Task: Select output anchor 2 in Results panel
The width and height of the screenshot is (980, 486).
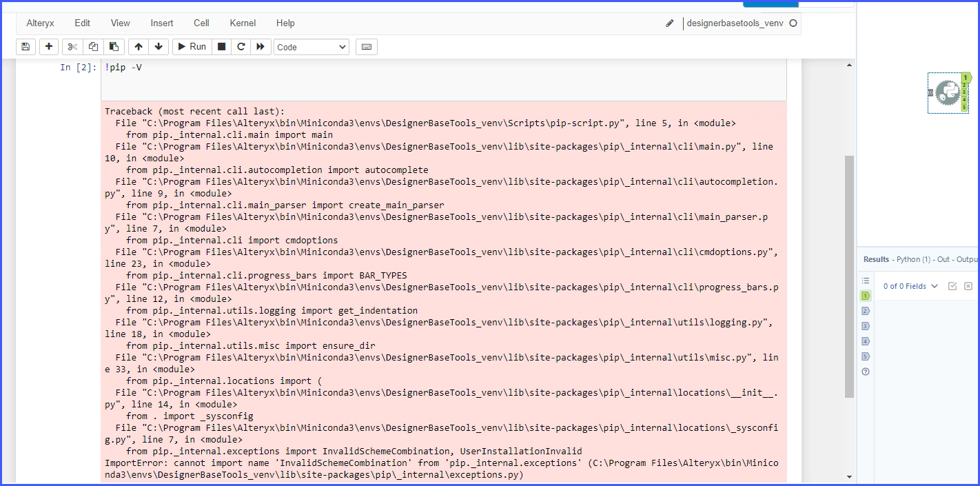Action: pos(866,311)
